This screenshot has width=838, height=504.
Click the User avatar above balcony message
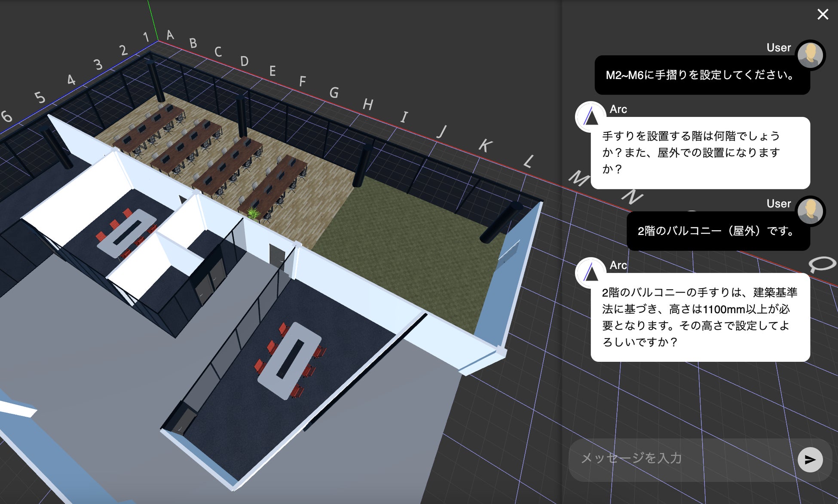click(810, 211)
